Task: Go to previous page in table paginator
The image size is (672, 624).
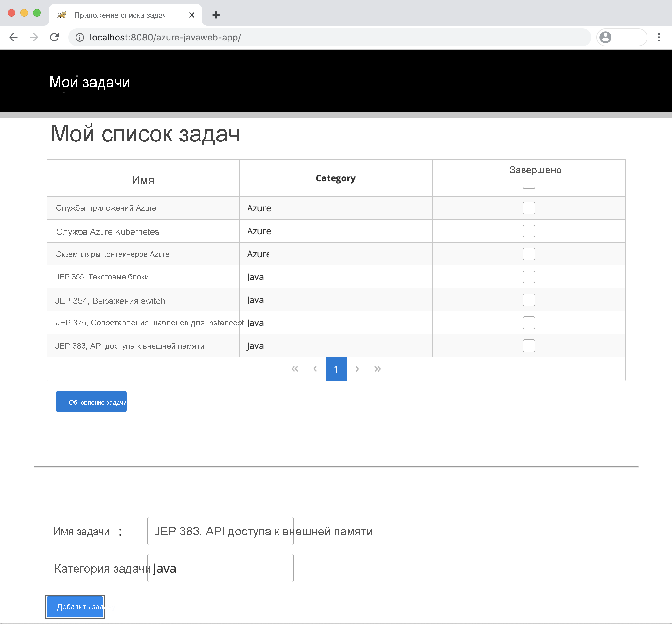Action: (315, 369)
